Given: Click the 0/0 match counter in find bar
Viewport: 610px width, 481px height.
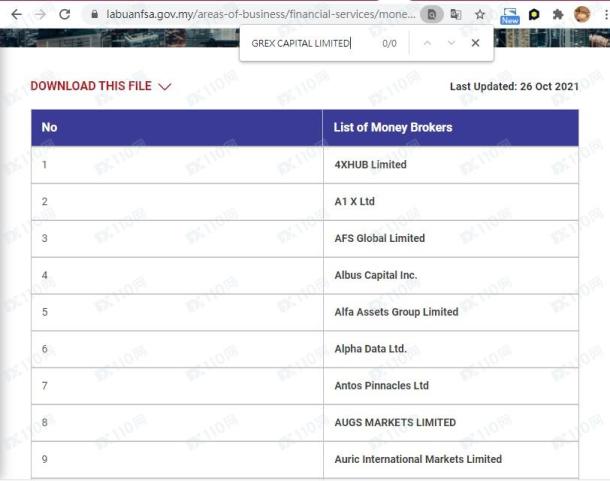Looking at the screenshot, I should point(389,43).
